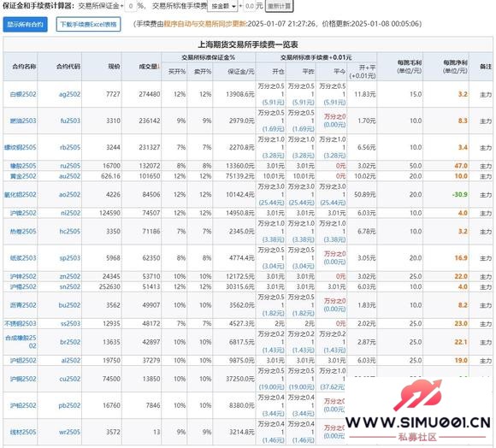Open the al2502 contract code link
Viewport: 496px width, 448px height.
click(71, 361)
